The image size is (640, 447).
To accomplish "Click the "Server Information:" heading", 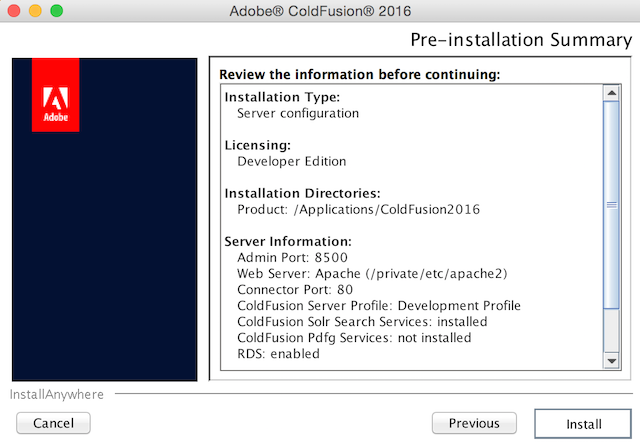I will 288,241.
